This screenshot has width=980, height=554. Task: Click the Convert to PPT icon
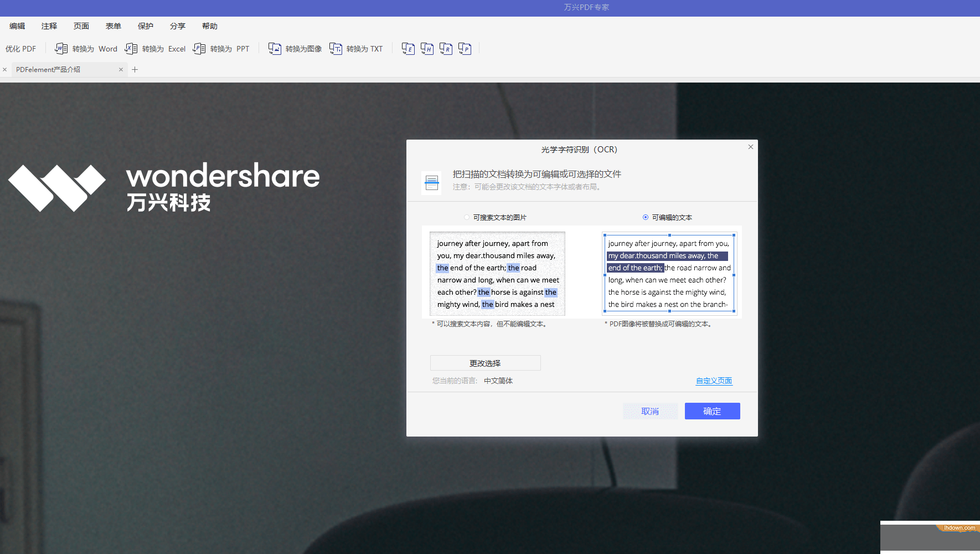[x=199, y=49]
